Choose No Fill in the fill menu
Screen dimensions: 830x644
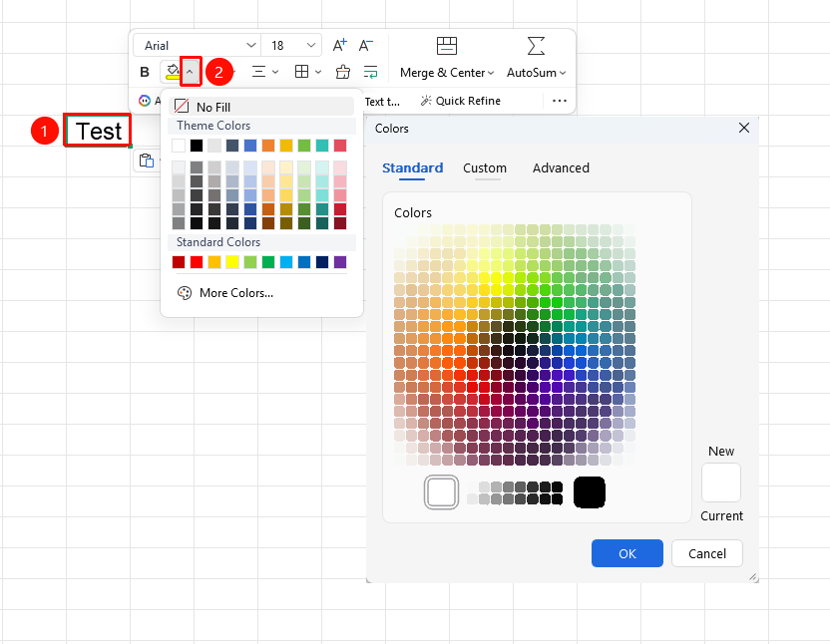coord(261,107)
